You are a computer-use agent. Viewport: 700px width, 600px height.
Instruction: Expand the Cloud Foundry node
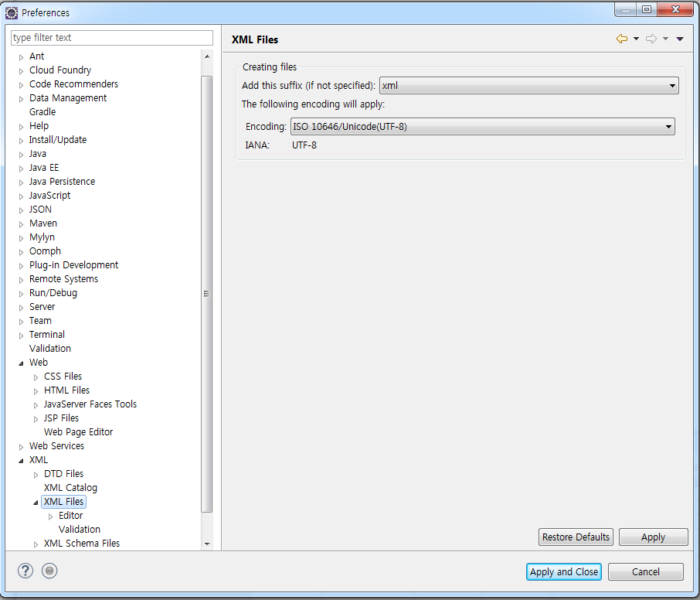coord(21,71)
